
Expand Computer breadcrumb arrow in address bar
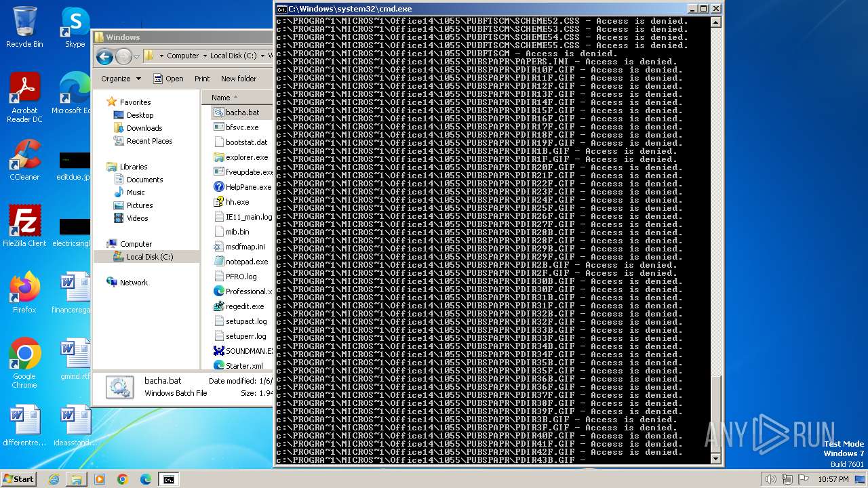[x=205, y=56]
